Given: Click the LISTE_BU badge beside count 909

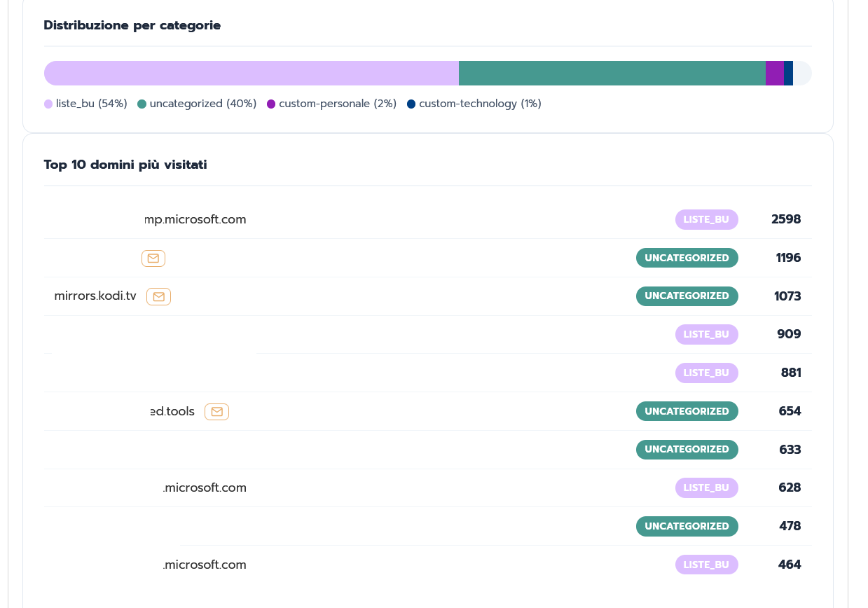Looking at the screenshot, I should tap(706, 335).
